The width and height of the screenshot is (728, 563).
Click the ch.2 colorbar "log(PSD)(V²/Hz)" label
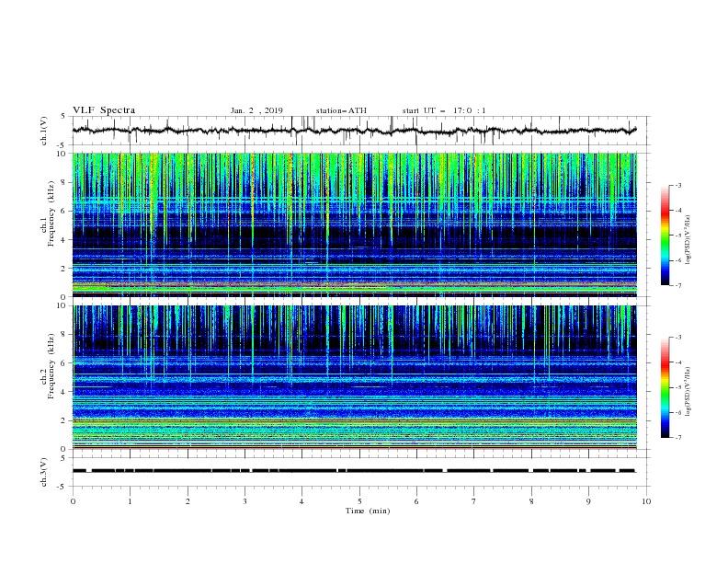688,392
